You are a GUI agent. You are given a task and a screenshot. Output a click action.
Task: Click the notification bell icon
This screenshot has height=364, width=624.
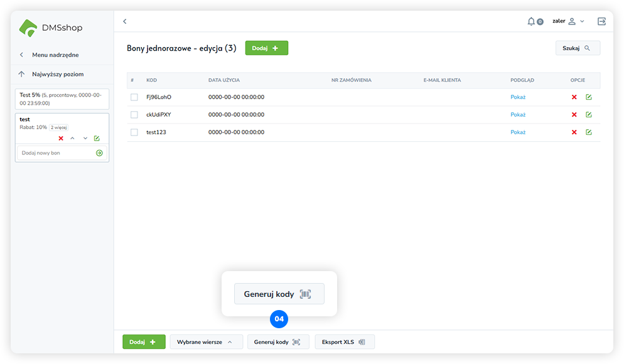pyautogui.click(x=531, y=21)
